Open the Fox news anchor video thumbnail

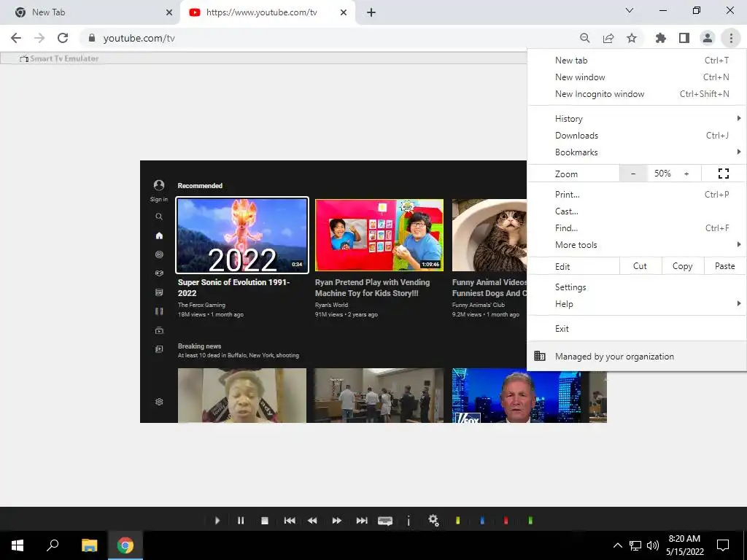click(x=516, y=395)
